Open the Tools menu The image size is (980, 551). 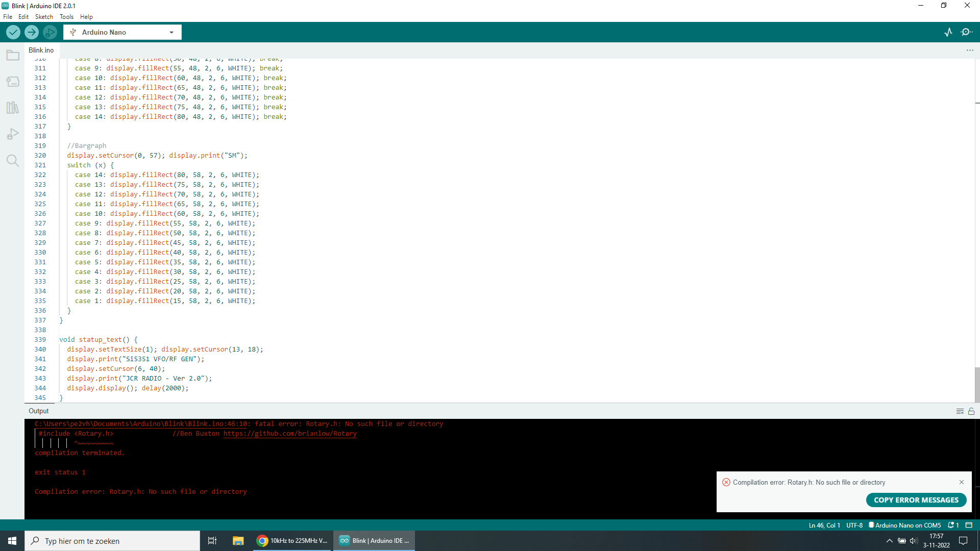(x=66, y=17)
